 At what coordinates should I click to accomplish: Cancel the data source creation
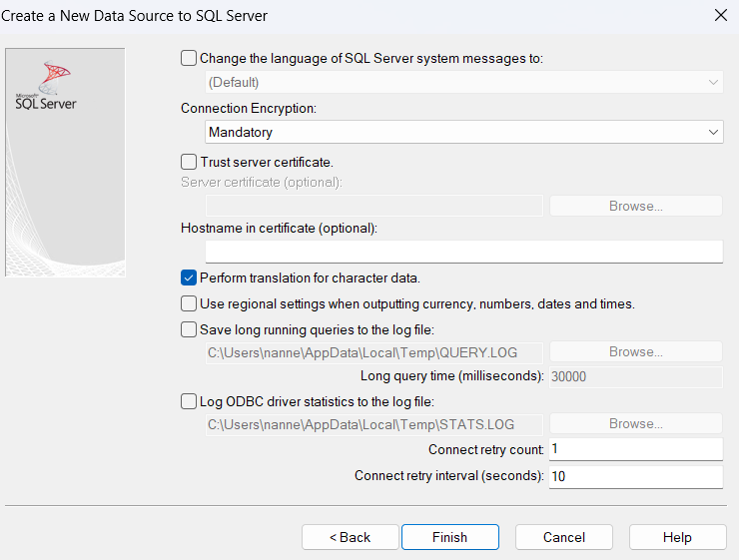[x=563, y=537]
